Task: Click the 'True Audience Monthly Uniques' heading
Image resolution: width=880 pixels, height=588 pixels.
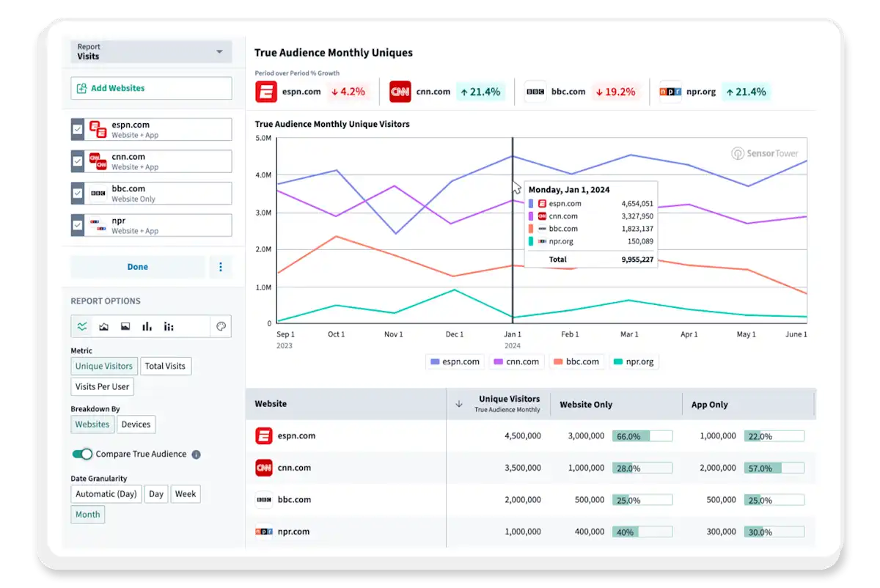Action: 334,53
